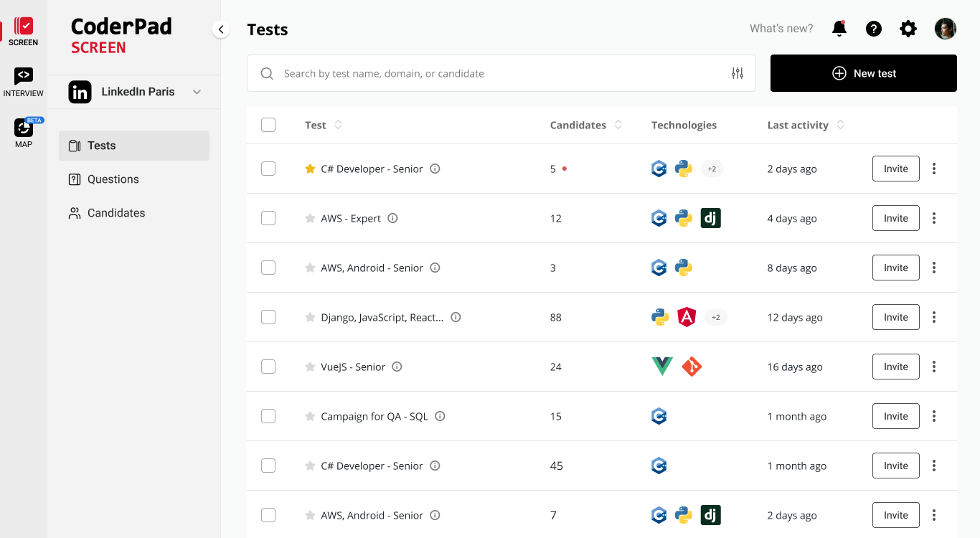Image resolution: width=980 pixels, height=538 pixels.
Task: Click the help question mark icon
Action: click(x=873, y=29)
